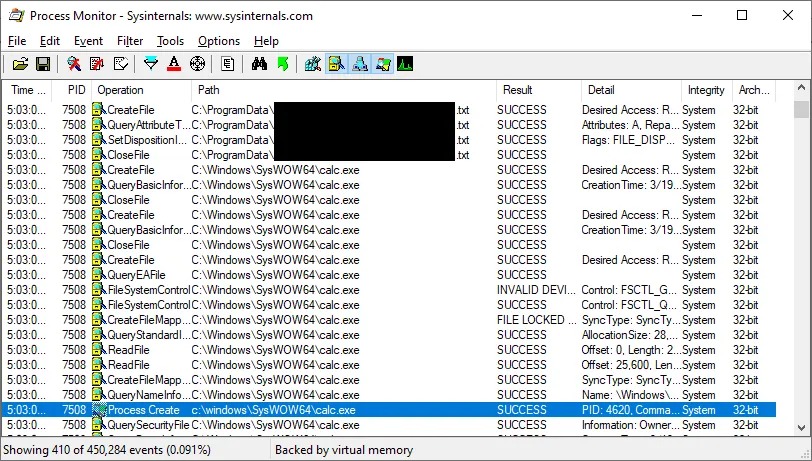Click the Arch... column header
Image resolution: width=812 pixels, height=461 pixels.
(754, 90)
